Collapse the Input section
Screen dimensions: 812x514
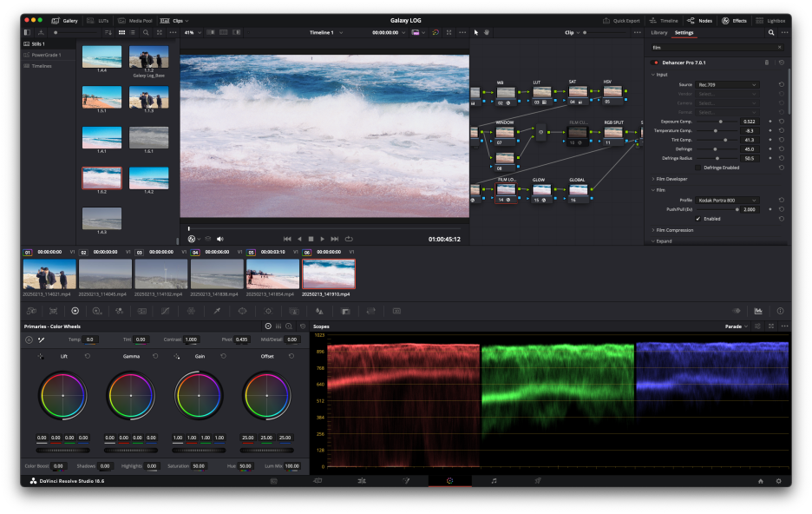tap(659, 75)
